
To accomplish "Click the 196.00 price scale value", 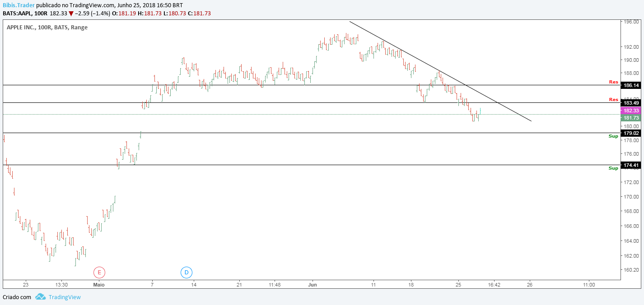I will (x=631, y=22).
